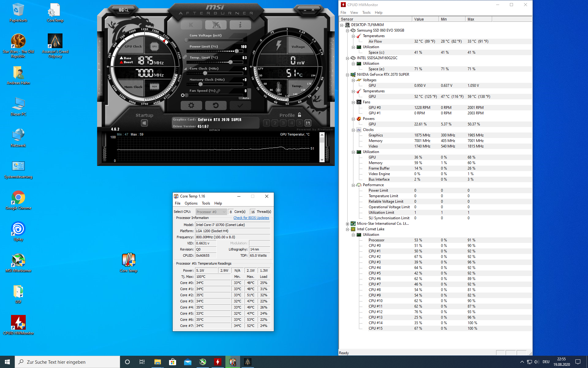This screenshot has width=588, height=368.
Task: Open Afterburner settings gear button
Action: (191, 105)
